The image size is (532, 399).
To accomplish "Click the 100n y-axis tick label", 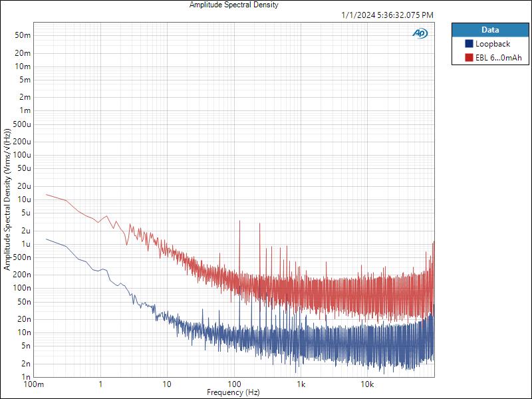I will [x=22, y=288].
